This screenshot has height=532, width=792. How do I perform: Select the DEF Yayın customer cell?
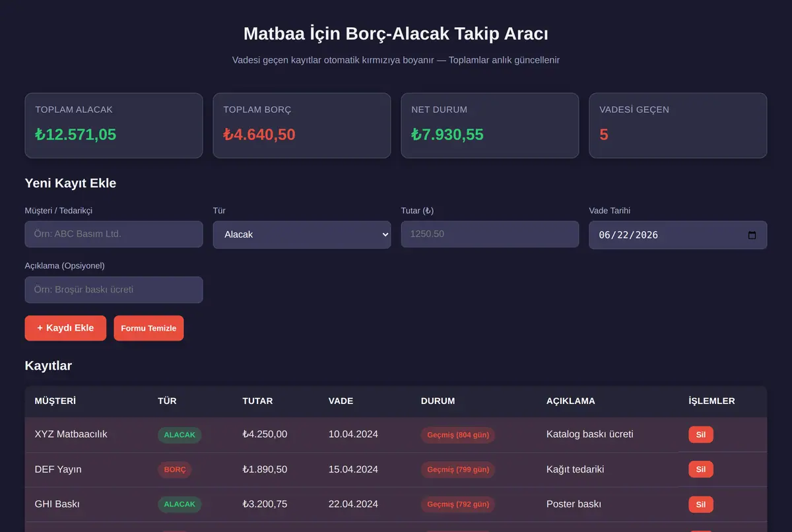[58, 469]
